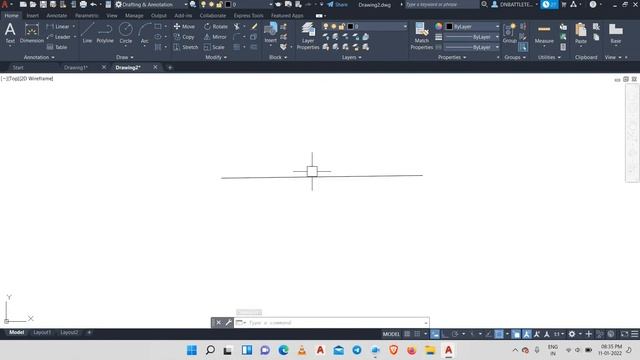Image resolution: width=640 pixels, height=360 pixels.
Task: Expand the Draw panel
Action: pos(124,58)
